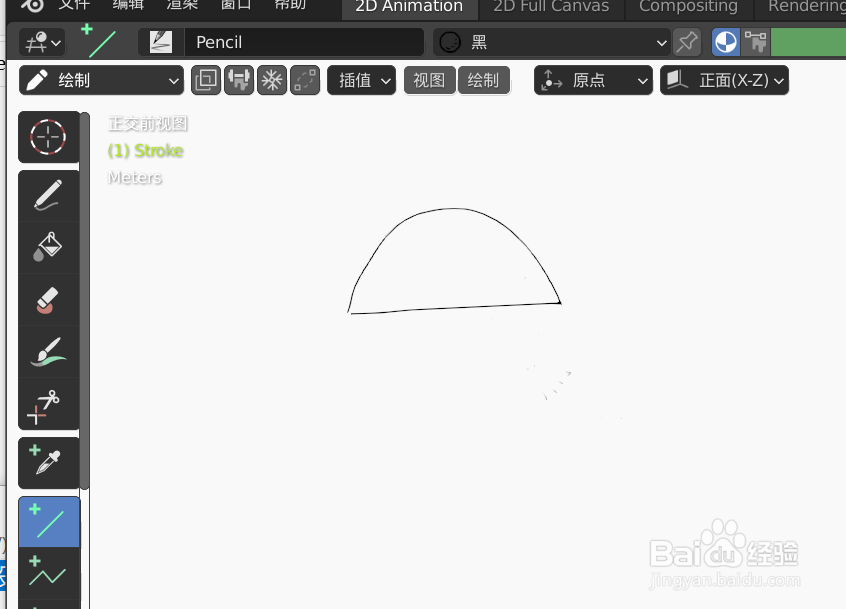
Task: Select the Tint tool
Action: point(48,352)
